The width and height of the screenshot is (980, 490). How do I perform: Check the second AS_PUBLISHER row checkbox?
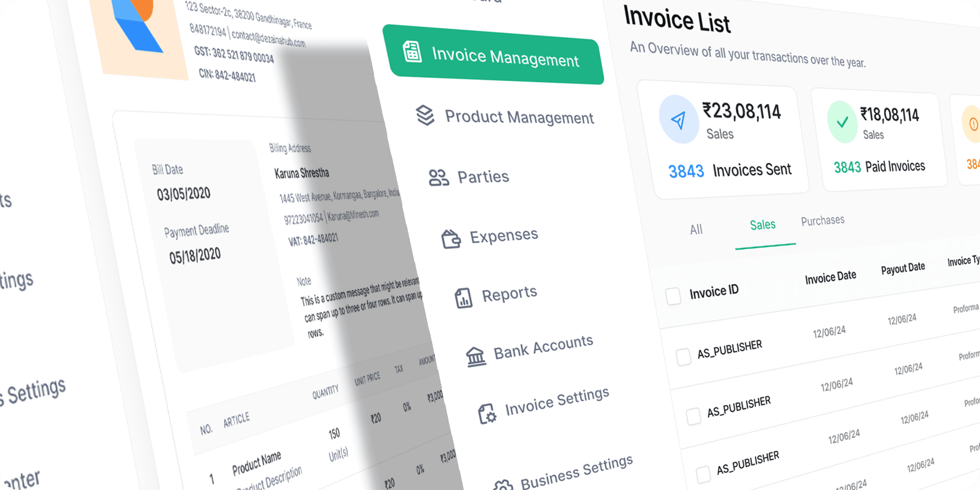point(693,416)
